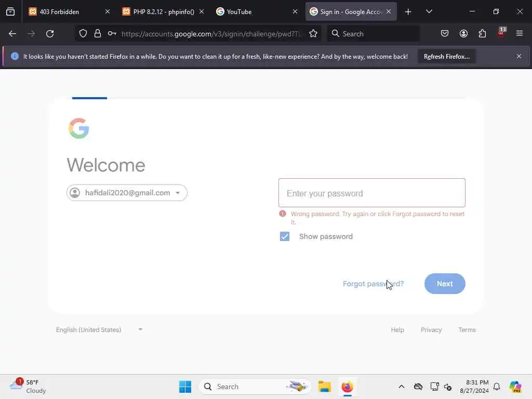View site security padlock info
Screen dimensions: 532x399
[x=98, y=34]
